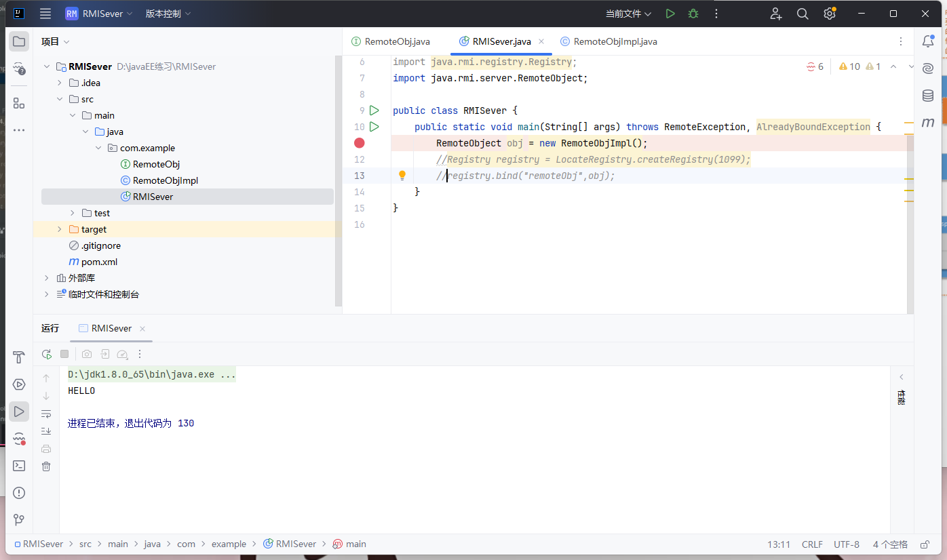Click the green Run button in top toolbar
The width and height of the screenshot is (947, 560).
coord(670,14)
